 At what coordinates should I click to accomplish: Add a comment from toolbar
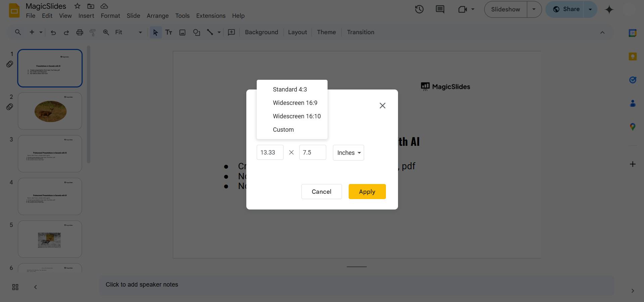click(x=232, y=32)
